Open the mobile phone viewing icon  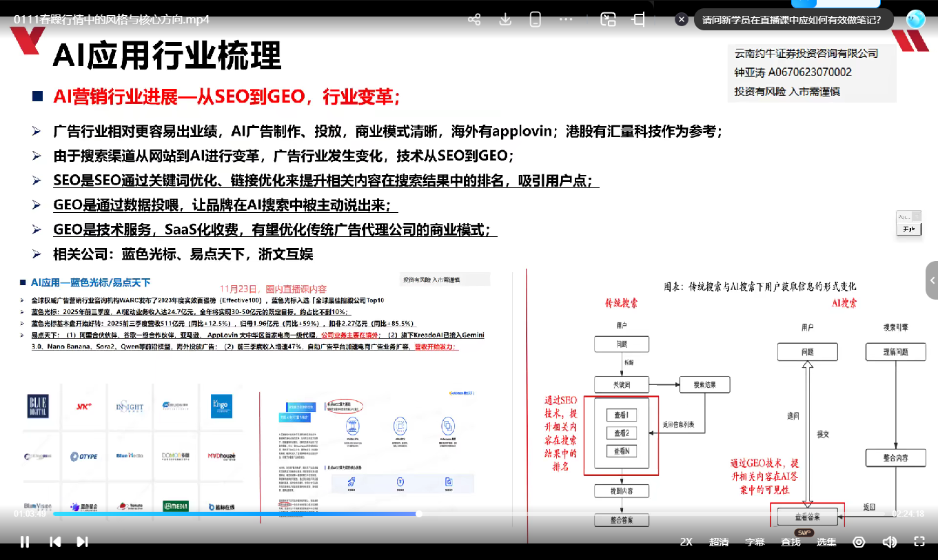coord(536,19)
